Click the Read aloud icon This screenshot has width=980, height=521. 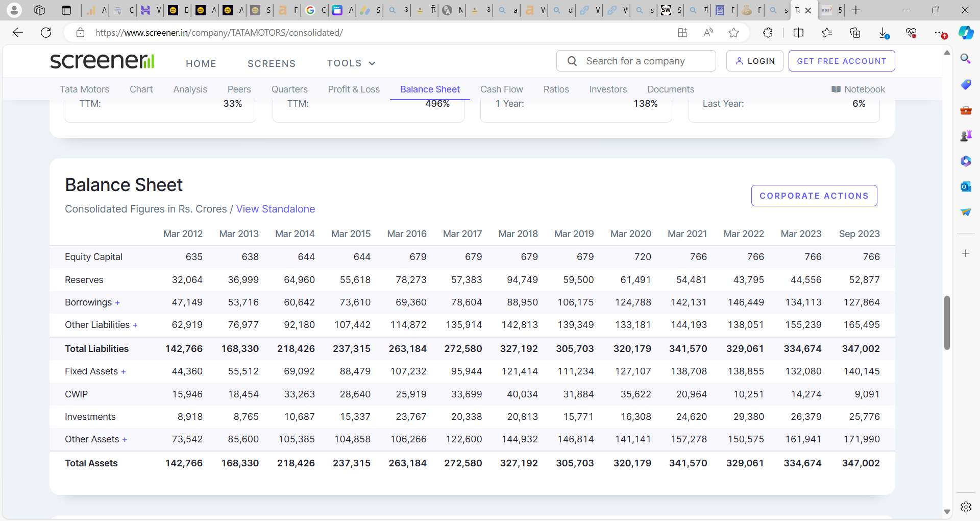[x=708, y=33]
